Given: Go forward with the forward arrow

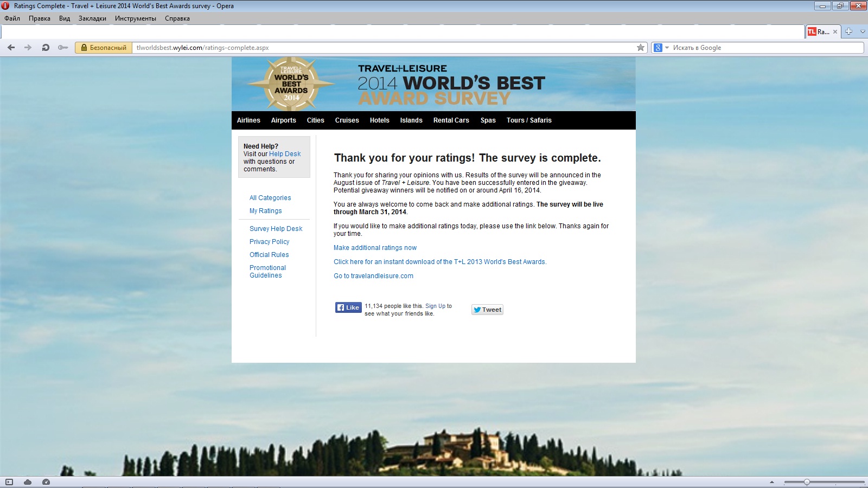Looking at the screenshot, I should click(x=28, y=48).
